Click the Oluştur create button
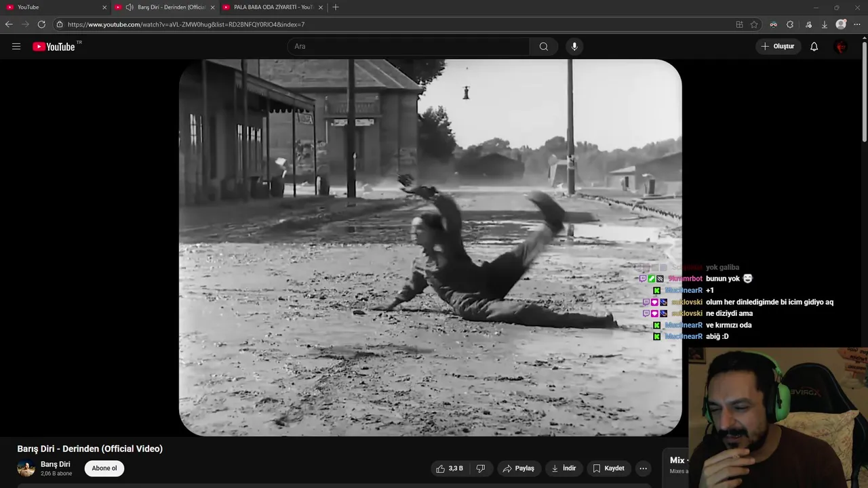 [778, 46]
